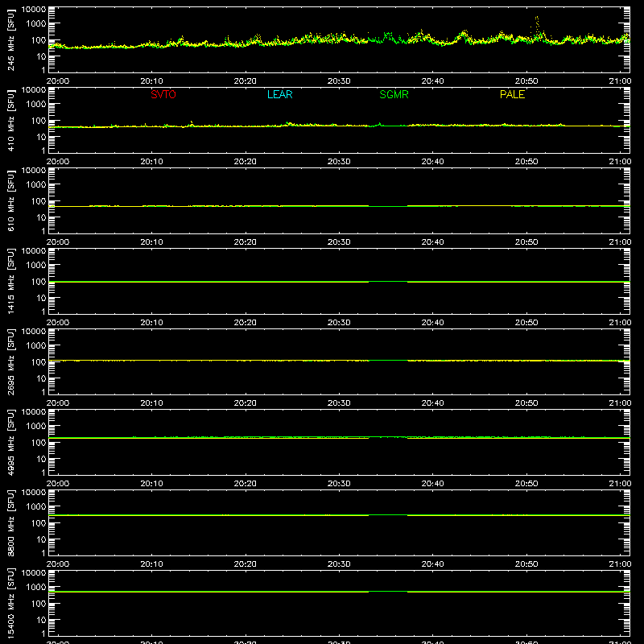Click the 1000 y-tick on 410 MHz plot
Image resolution: width=644 pixels, height=644 pixels.
coord(36,105)
